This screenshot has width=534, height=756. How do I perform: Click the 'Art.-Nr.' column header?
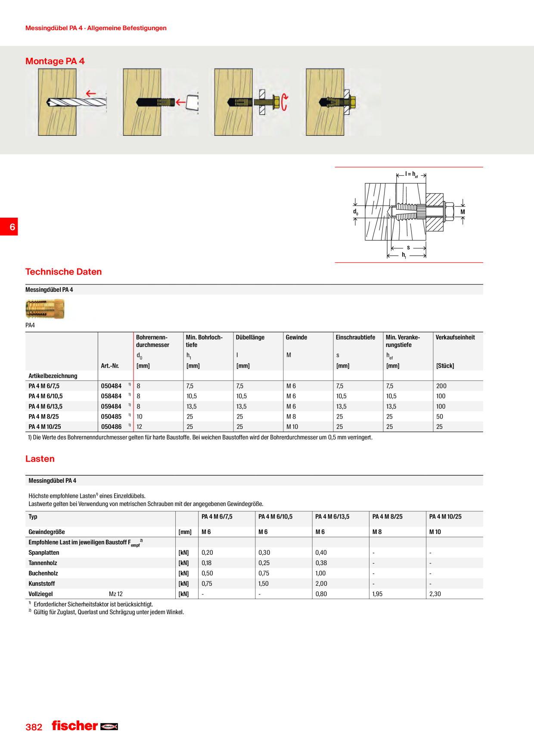pos(110,366)
